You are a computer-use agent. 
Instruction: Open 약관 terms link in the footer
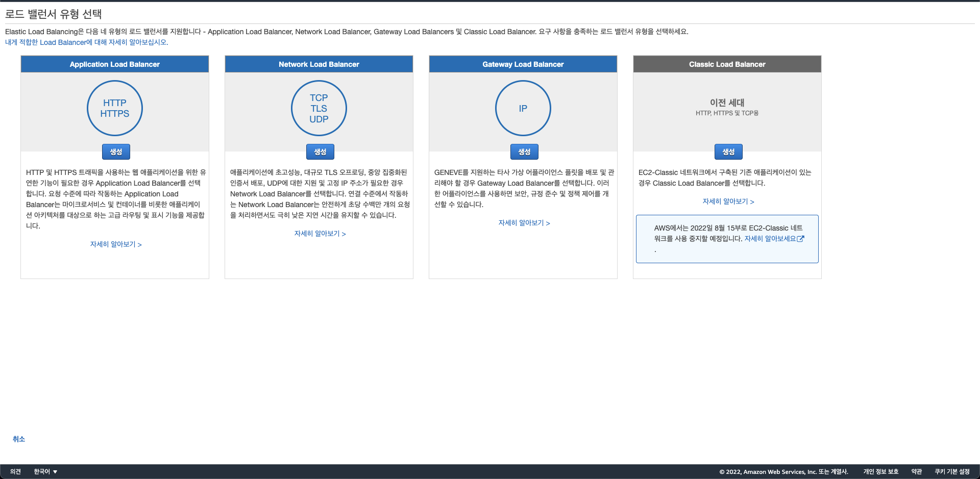tap(917, 472)
